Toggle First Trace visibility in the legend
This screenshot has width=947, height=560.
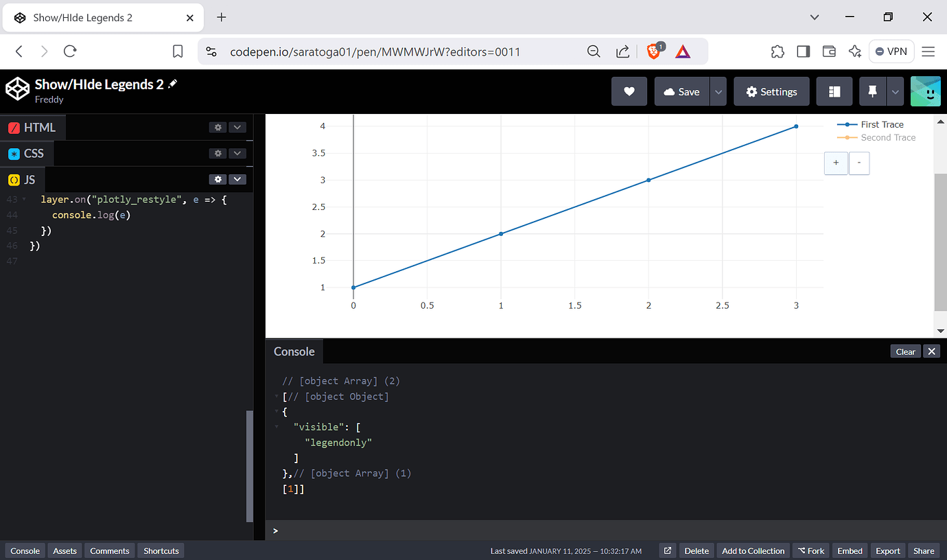(x=883, y=124)
